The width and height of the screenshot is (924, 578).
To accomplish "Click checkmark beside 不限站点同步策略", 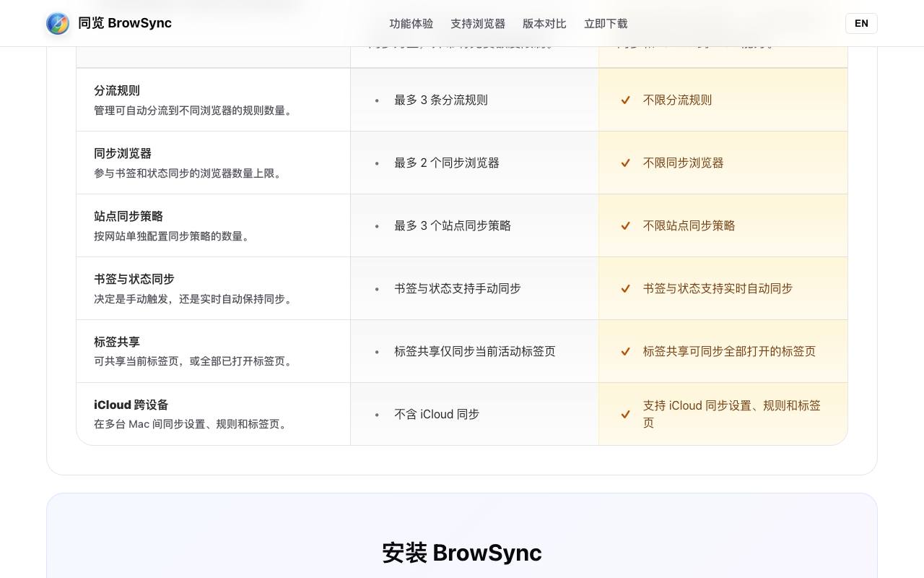I will pos(626,225).
